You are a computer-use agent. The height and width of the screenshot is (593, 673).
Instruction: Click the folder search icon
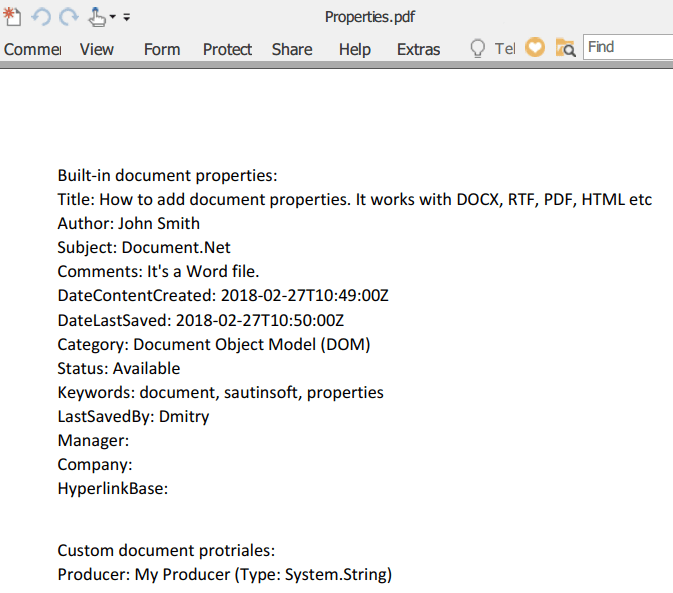coord(565,48)
